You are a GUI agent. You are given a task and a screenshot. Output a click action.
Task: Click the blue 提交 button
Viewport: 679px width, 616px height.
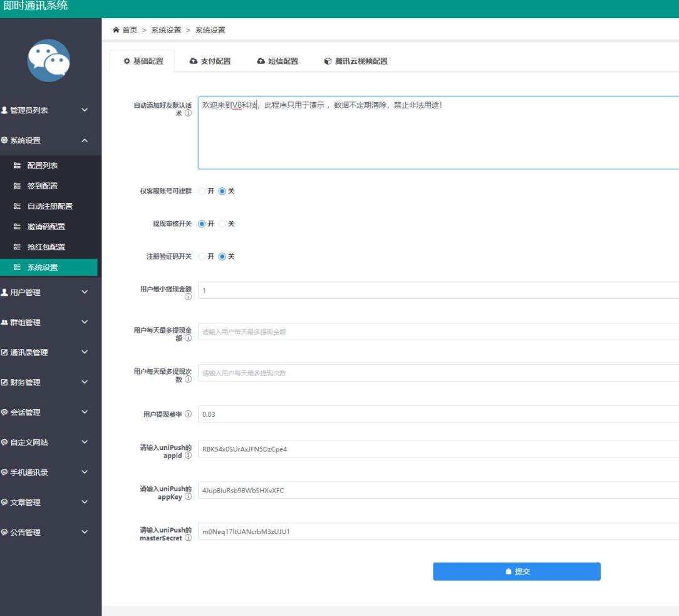pos(516,572)
